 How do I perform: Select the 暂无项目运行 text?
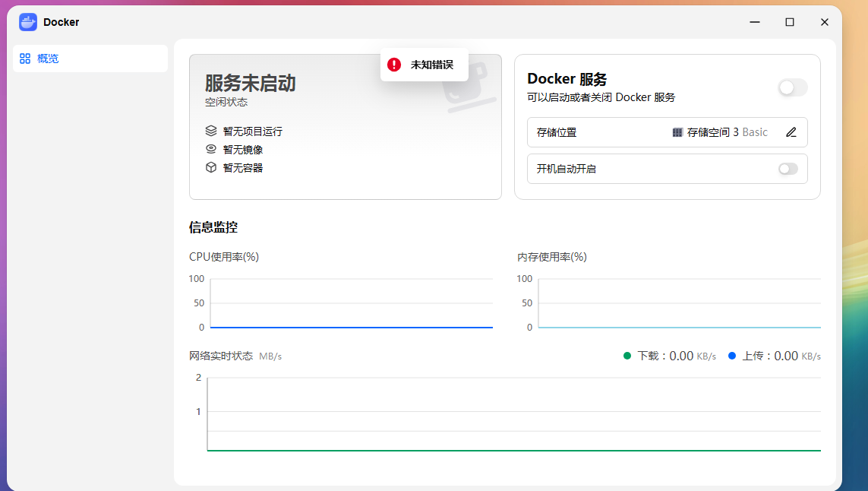(252, 131)
